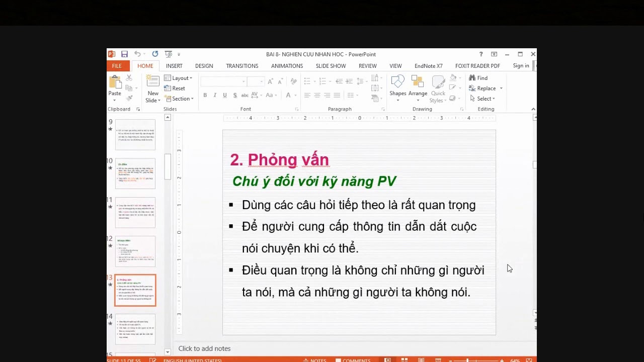Open Quick Styles gallery
Image resolution: width=644 pixels, height=362 pixels.
[438, 89]
